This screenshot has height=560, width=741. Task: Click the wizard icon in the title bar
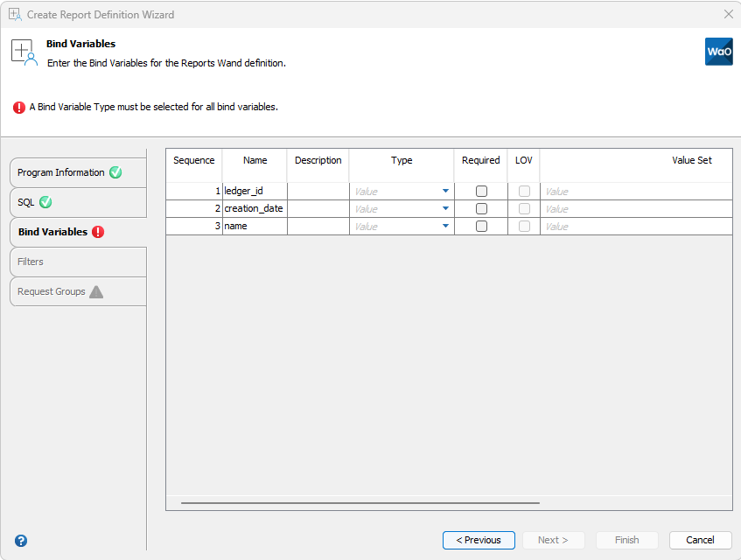coord(16,14)
